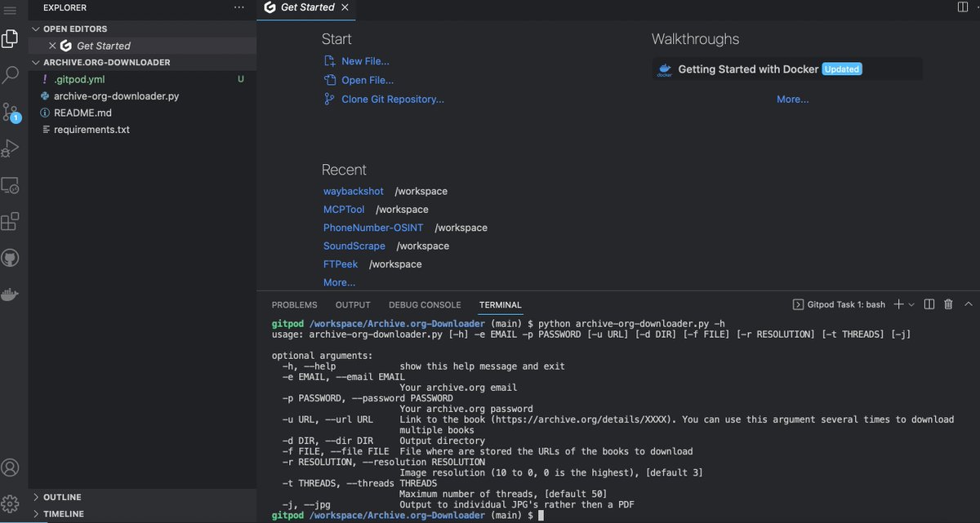Kill terminal with trash icon
The image size is (980, 523).
coord(948,304)
